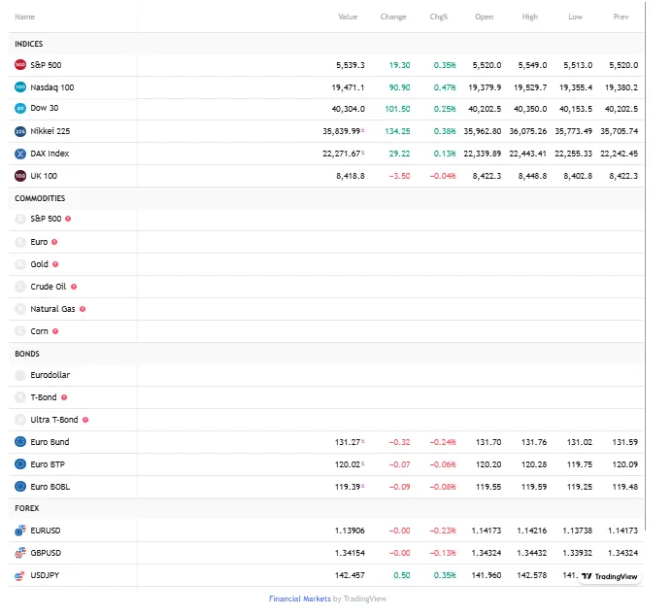Viewport: 672px width, 616px height.
Task: Click the Euro BTP flag icon
Action: pyautogui.click(x=20, y=463)
